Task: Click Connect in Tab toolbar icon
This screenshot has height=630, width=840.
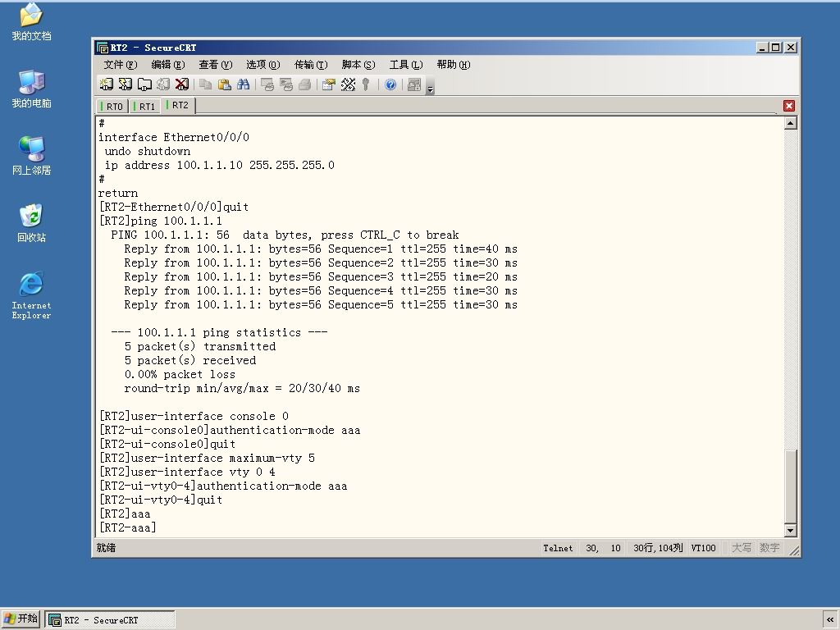Action: coord(144,84)
